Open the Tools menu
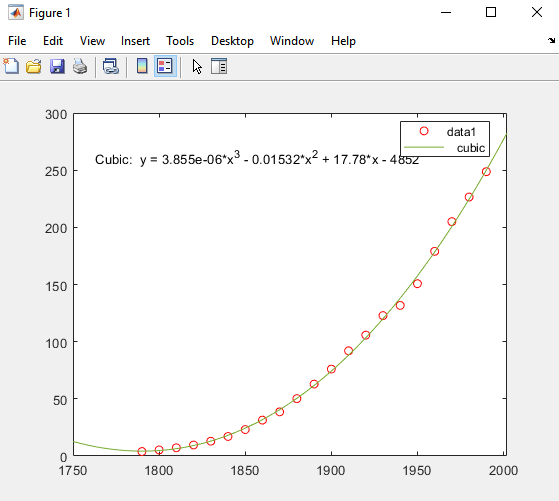Viewport: 559px width, 501px height. coord(180,41)
